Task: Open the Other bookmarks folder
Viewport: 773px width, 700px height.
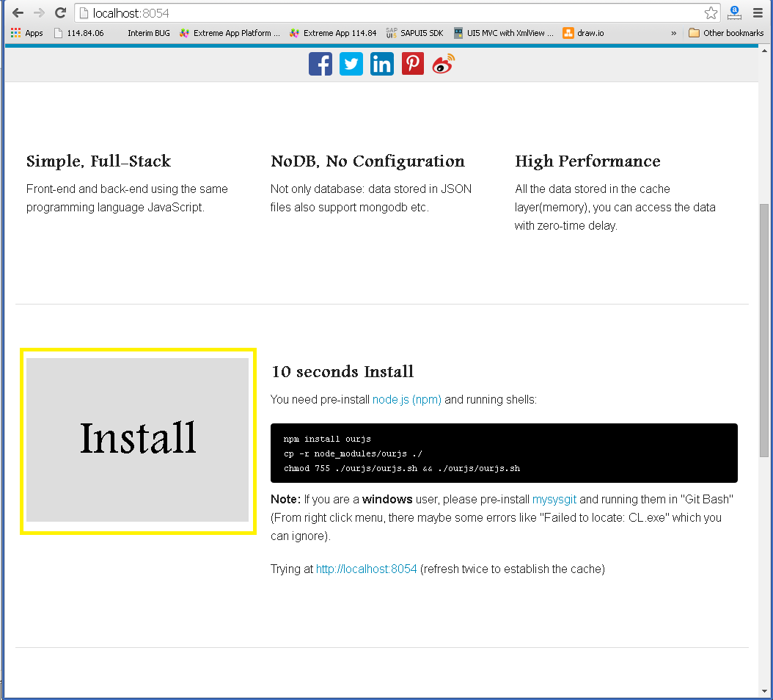Action: tap(726, 33)
